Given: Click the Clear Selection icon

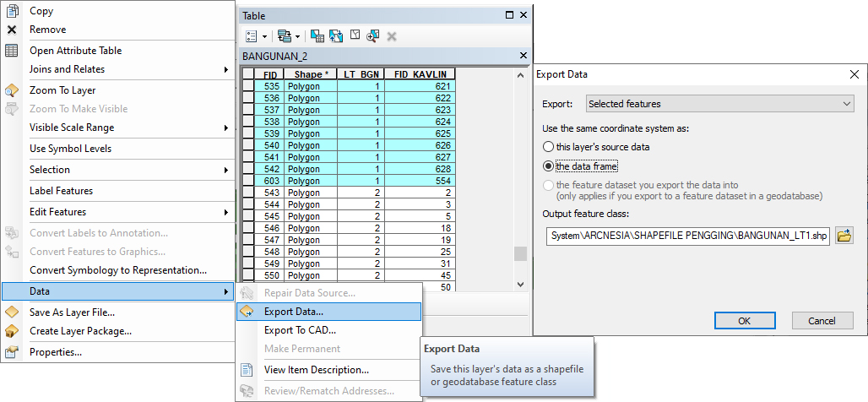Looking at the screenshot, I should point(355,35).
